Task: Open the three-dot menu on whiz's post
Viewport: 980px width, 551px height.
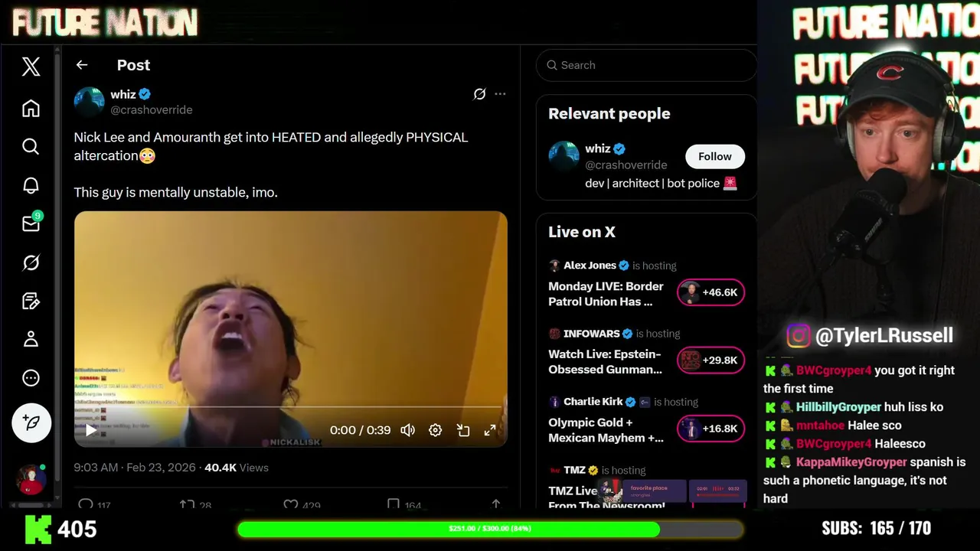Action: (500, 94)
